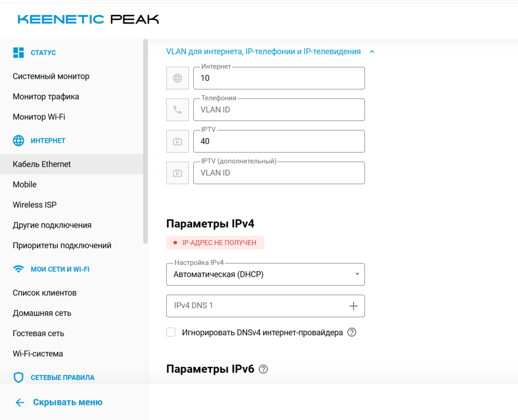Click the TV icon beside IPTV (дополнительный)

pos(177,173)
